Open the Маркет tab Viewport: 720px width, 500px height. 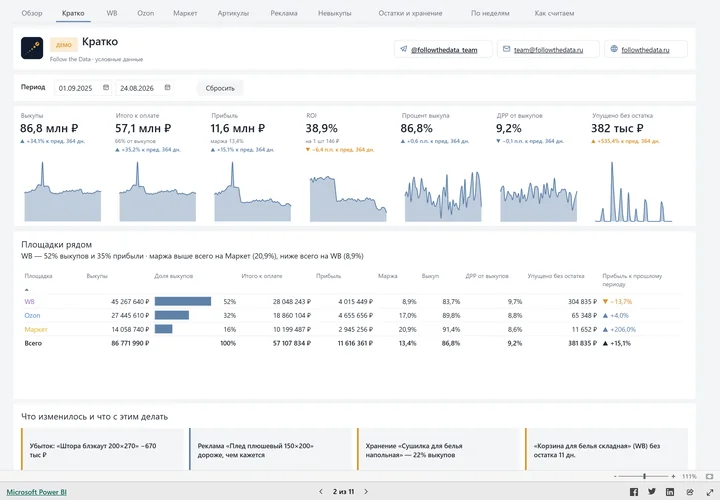point(185,13)
